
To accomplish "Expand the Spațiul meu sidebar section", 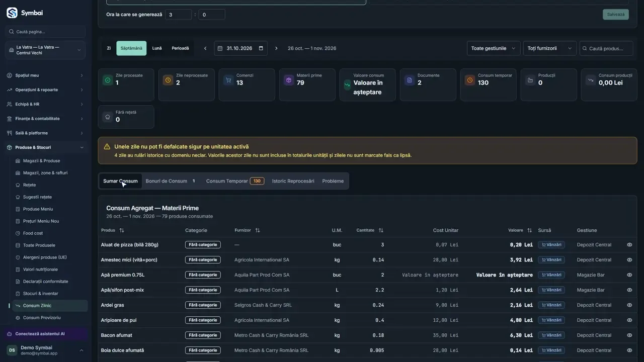I will click(x=45, y=75).
